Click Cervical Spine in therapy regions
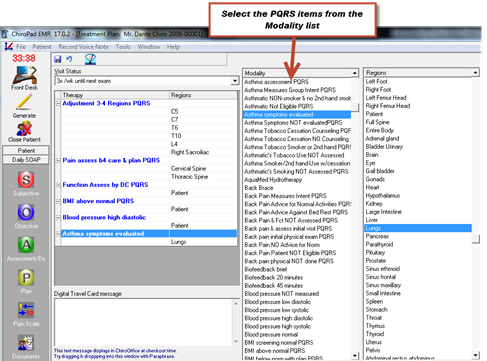 coord(188,169)
